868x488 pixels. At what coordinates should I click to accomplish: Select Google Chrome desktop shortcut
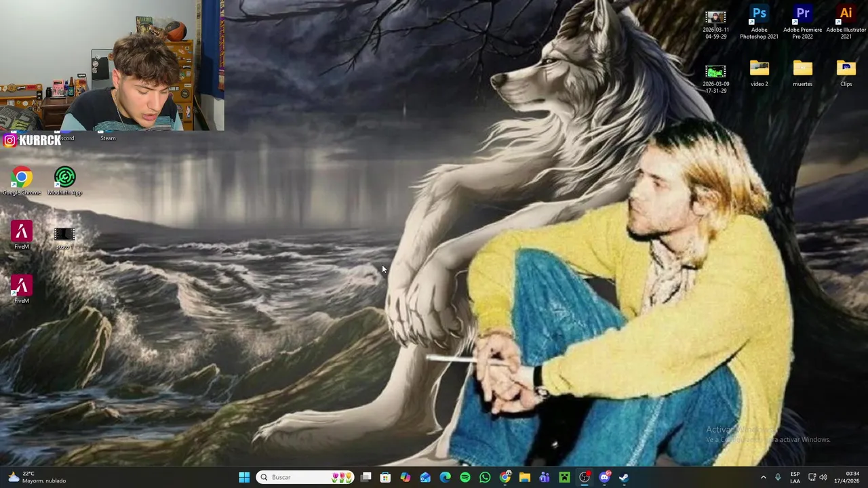[x=22, y=182]
